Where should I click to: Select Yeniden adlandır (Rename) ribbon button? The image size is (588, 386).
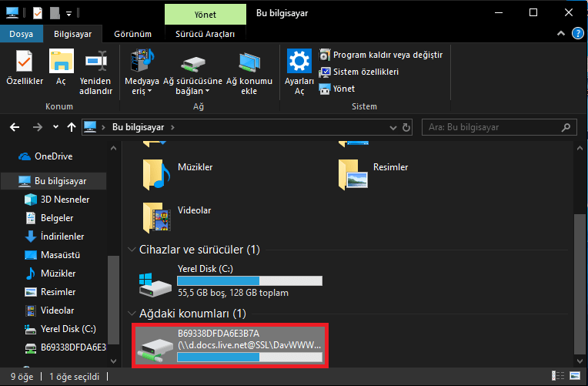[x=95, y=72]
